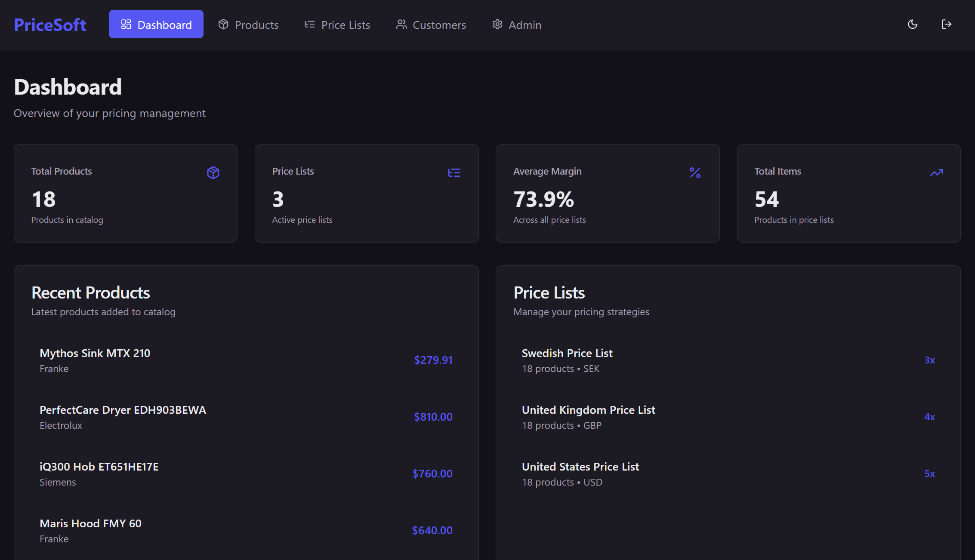
Task: Click the 5x multiplier for United States
Action: click(929, 474)
